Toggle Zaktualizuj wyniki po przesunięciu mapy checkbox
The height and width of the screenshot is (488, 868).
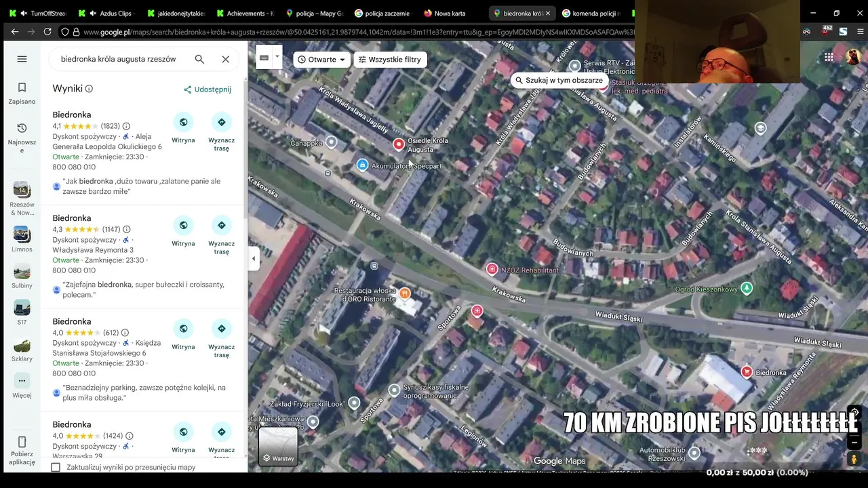tap(56, 467)
